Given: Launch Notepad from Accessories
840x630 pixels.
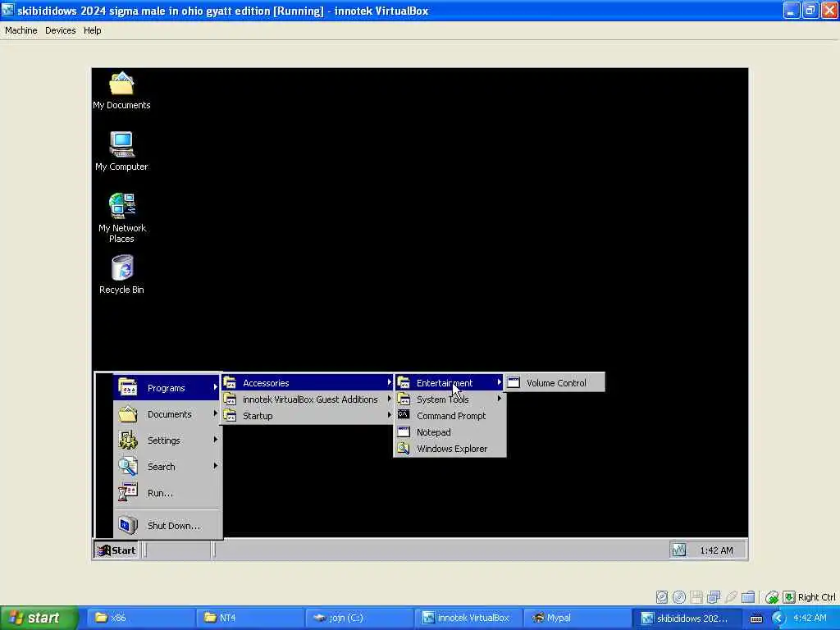Looking at the screenshot, I should 450,431.
